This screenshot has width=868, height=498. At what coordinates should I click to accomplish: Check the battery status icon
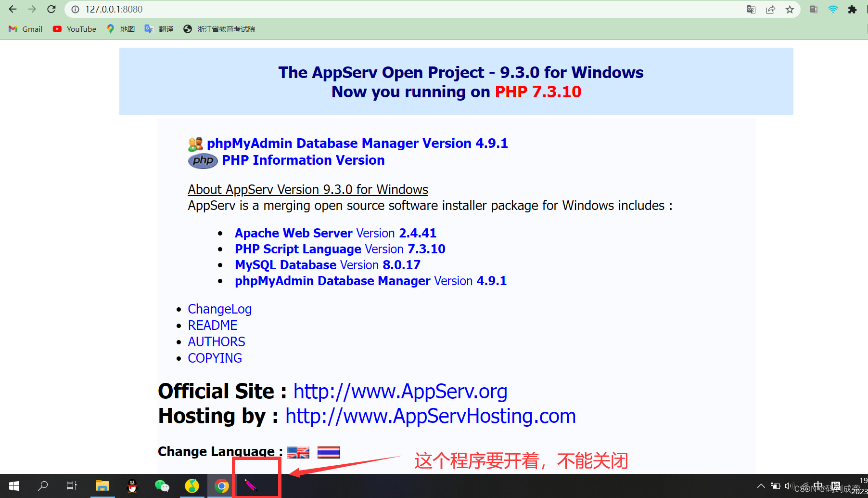click(x=776, y=486)
